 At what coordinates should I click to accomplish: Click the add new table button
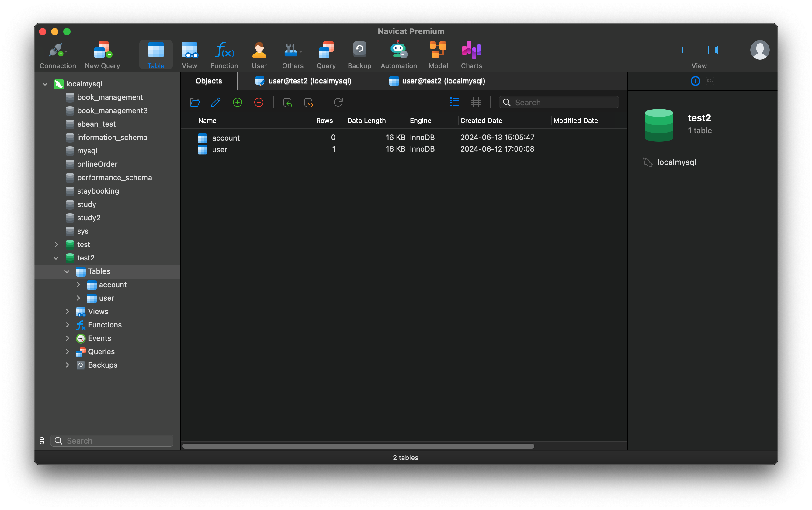pos(238,103)
